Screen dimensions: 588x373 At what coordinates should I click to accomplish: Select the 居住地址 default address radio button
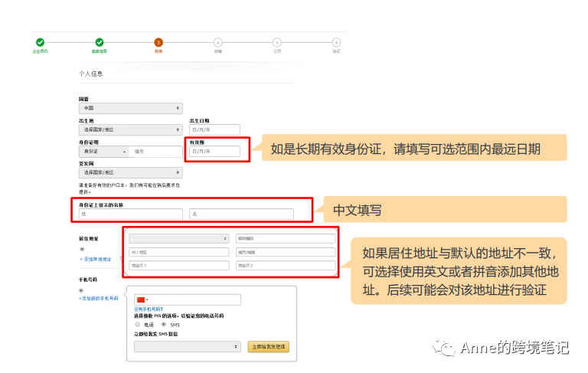[x=82, y=249]
